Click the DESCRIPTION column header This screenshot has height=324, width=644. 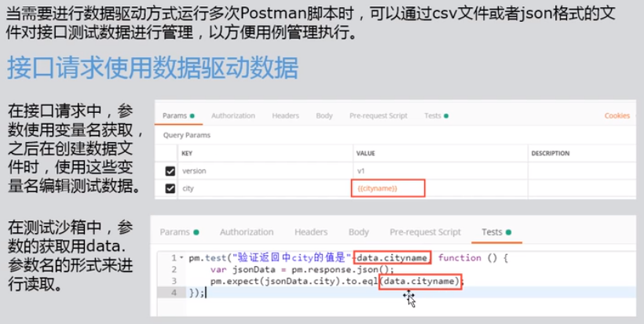[x=551, y=154]
